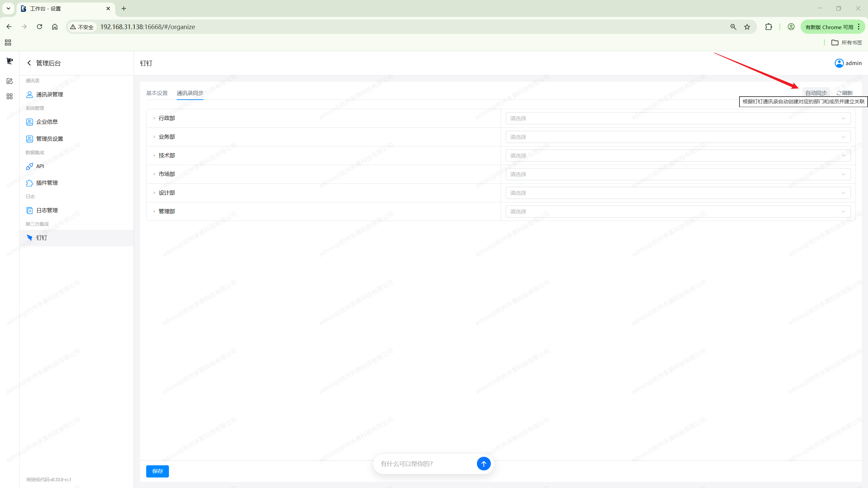Open 日志管理 log page

click(47, 210)
